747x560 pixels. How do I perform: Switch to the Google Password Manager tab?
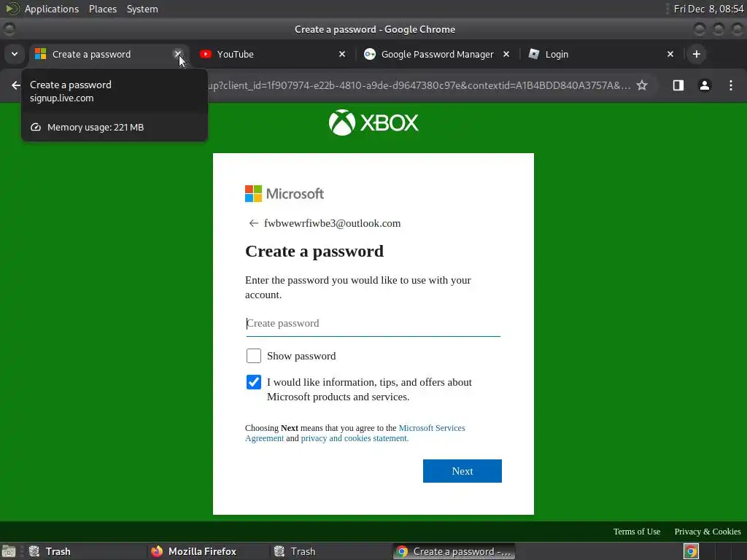(x=437, y=54)
